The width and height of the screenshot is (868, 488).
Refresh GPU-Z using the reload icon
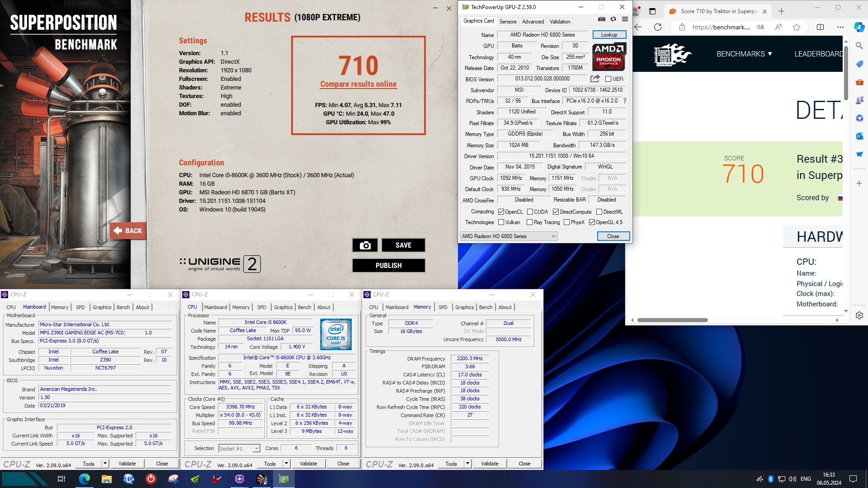(x=613, y=19)
